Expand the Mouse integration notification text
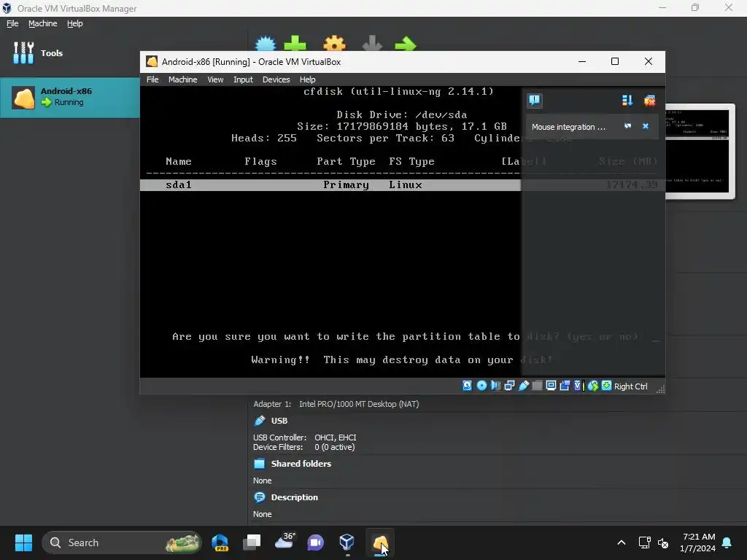Image resolution: width=747 pixels, height=560 pixels. (x=568, y=127)
